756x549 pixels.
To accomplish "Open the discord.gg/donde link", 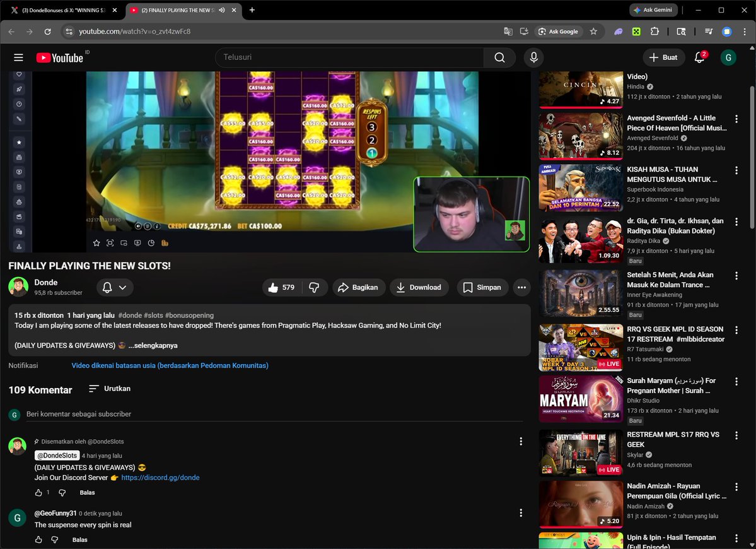I will 160,478.
